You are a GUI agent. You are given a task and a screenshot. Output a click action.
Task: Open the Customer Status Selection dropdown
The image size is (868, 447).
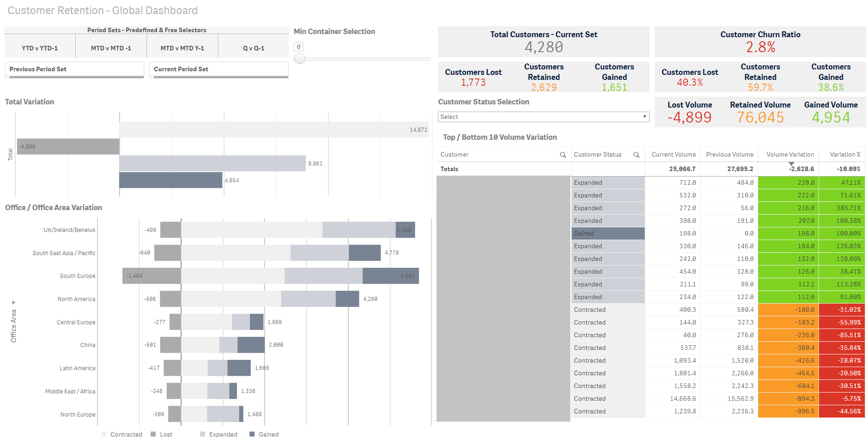tap(544, 117)
